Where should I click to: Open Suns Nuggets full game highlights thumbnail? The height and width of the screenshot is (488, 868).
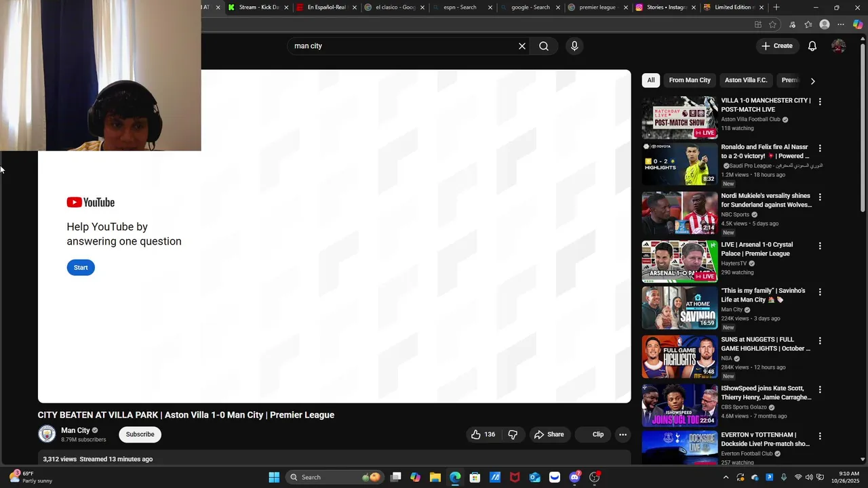[679, 357]
